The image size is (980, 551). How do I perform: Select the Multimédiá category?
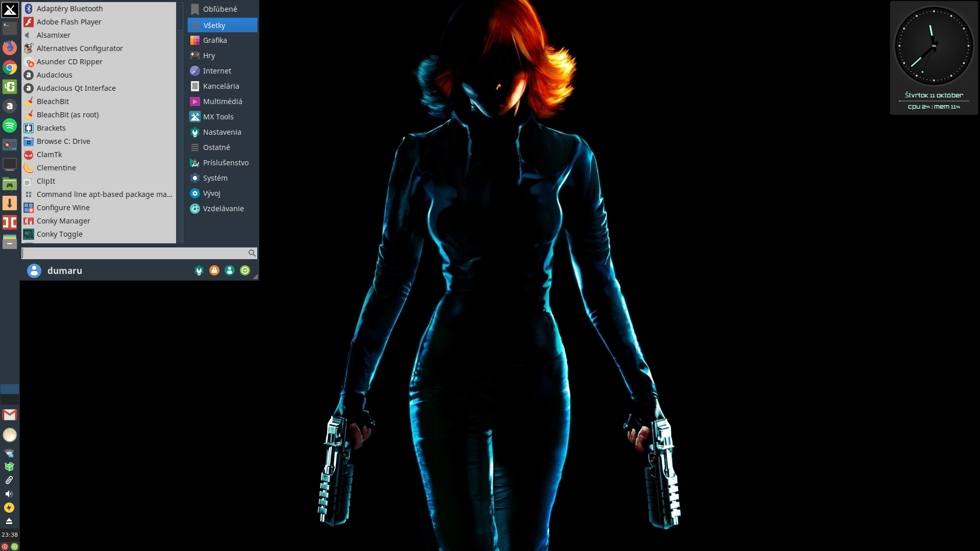click(x=222, y=102)
